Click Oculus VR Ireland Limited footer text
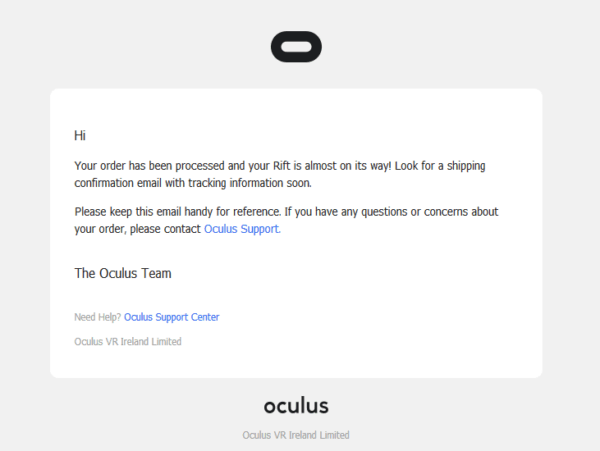Screen dimensions: 600x451 click(296, 435)
